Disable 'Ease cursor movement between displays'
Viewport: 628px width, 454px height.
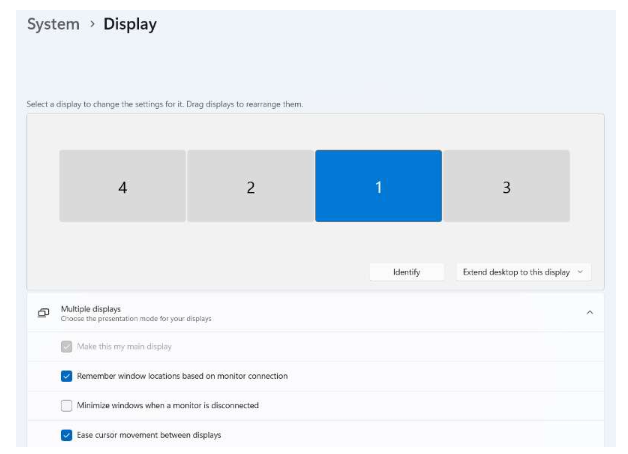(67, 435)
